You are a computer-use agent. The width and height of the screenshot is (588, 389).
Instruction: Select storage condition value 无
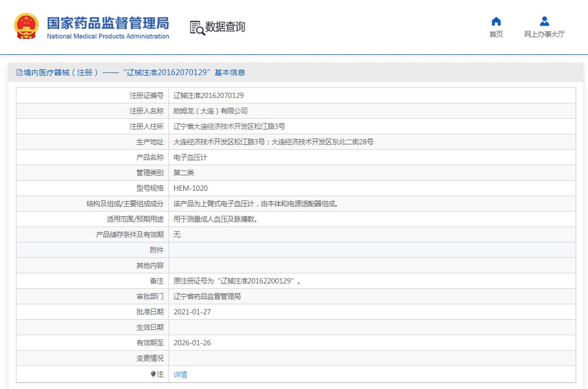click(x=177, y=234)
